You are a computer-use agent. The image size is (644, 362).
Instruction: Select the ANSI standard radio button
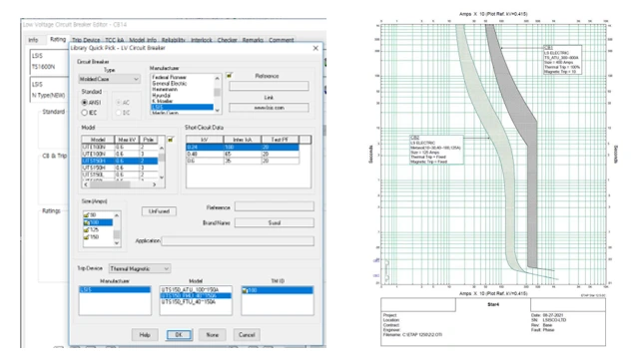pos(85,102)
